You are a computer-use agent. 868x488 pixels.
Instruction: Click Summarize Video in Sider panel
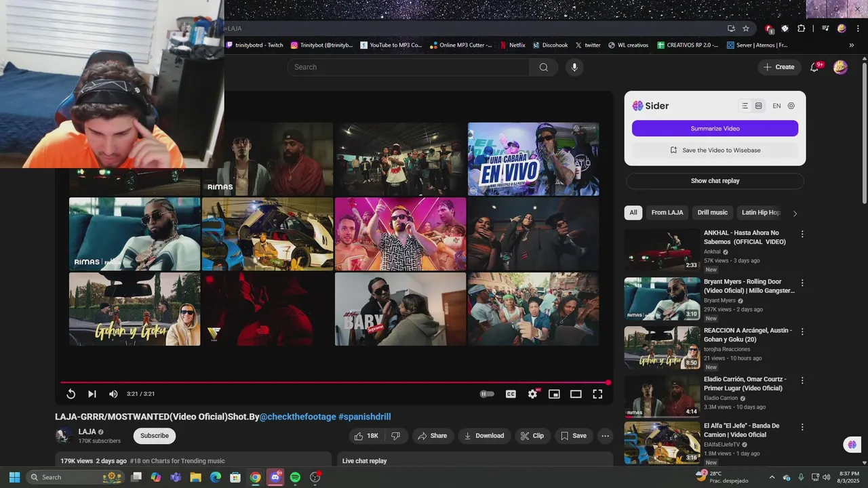(715, 128)
